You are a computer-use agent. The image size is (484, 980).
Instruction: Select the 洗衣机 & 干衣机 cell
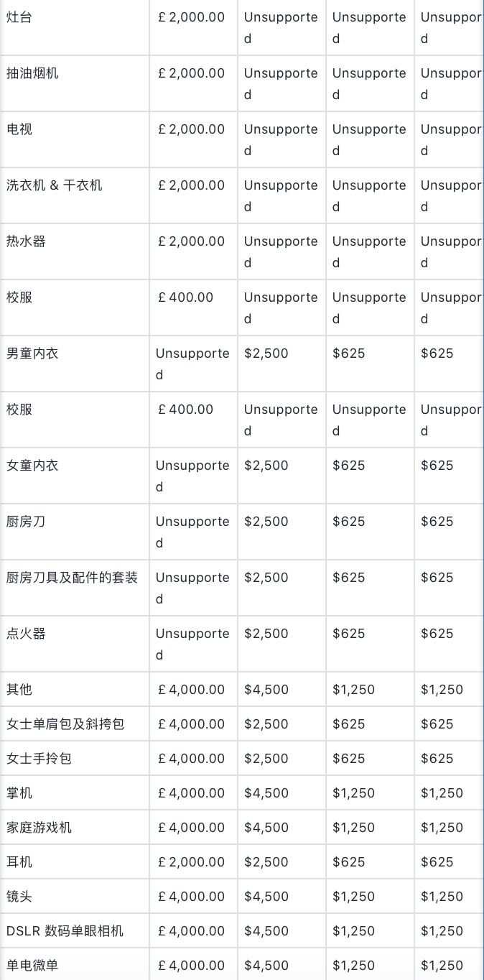[x=55, y=185]
